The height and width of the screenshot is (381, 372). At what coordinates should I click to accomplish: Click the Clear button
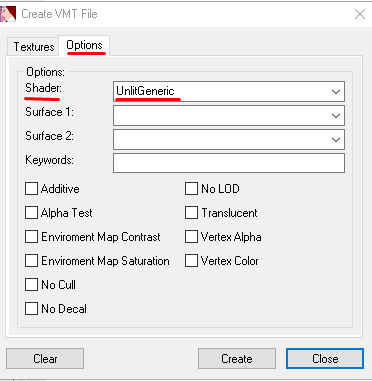click(x=45, y=359)
